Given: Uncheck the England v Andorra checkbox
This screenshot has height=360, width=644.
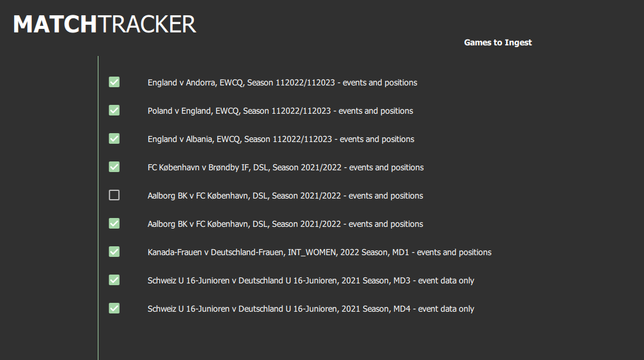Looking at the screenshot, I should pos(114,82).
